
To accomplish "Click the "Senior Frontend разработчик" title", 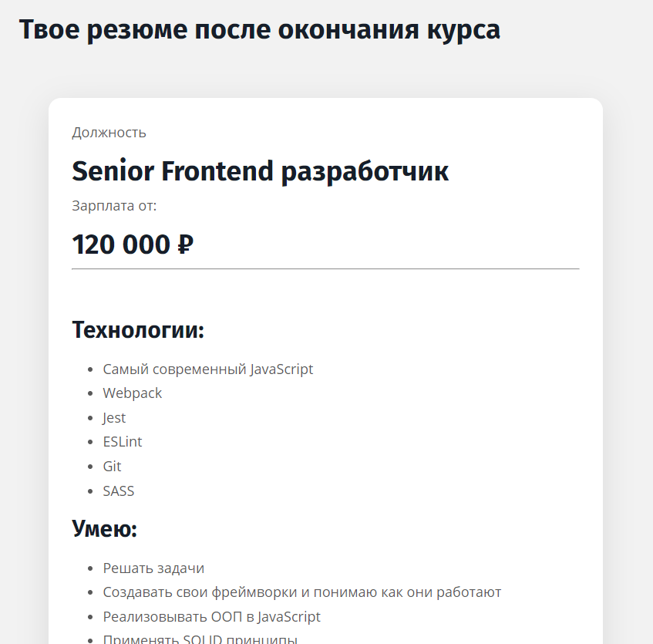I will click(261, 172).
